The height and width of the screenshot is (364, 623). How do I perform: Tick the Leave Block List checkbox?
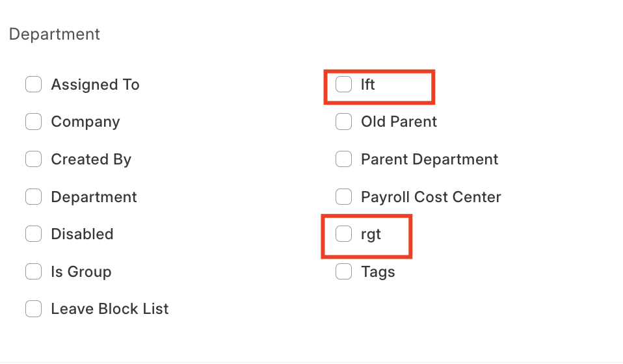33,309
